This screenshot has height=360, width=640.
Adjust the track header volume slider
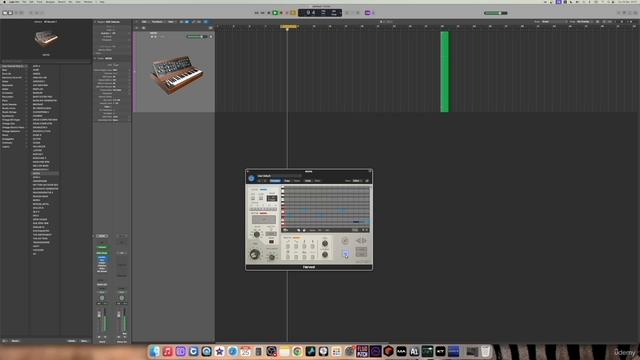point(196,36)
